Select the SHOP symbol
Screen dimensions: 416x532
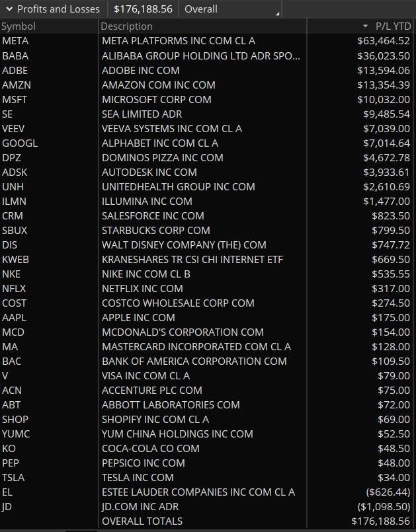point(15,420)
